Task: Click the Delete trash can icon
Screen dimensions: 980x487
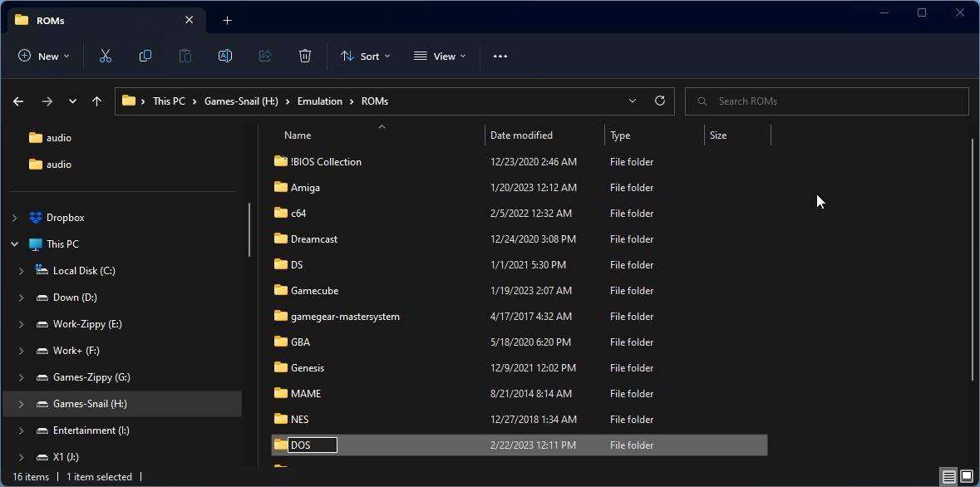Action: (x=305, y=56)
